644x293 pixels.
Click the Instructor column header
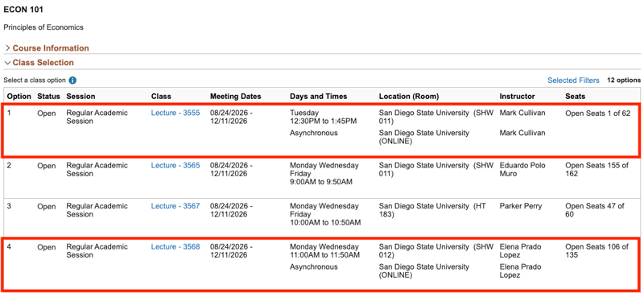[x=517, y=97]
